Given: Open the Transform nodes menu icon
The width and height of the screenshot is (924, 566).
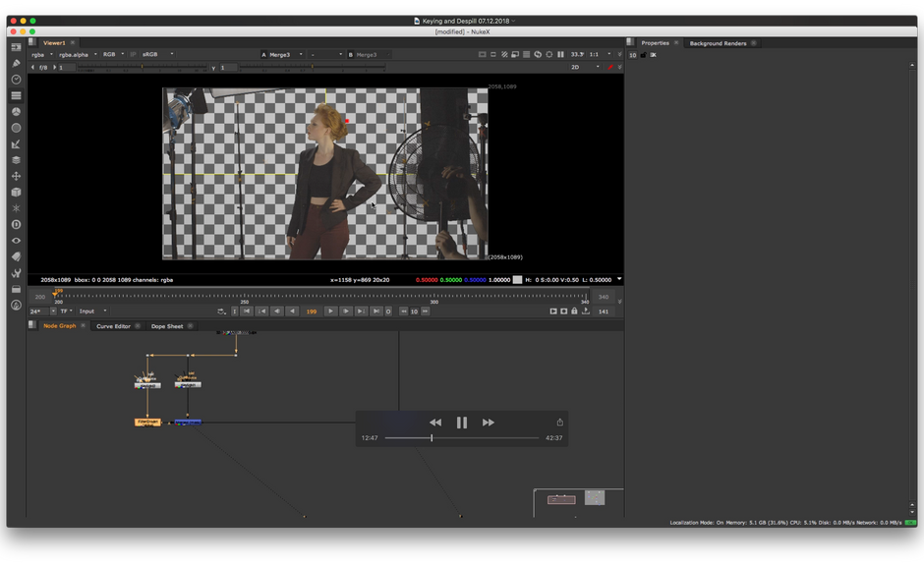Looking at the screenshot, I should [16, 176].
